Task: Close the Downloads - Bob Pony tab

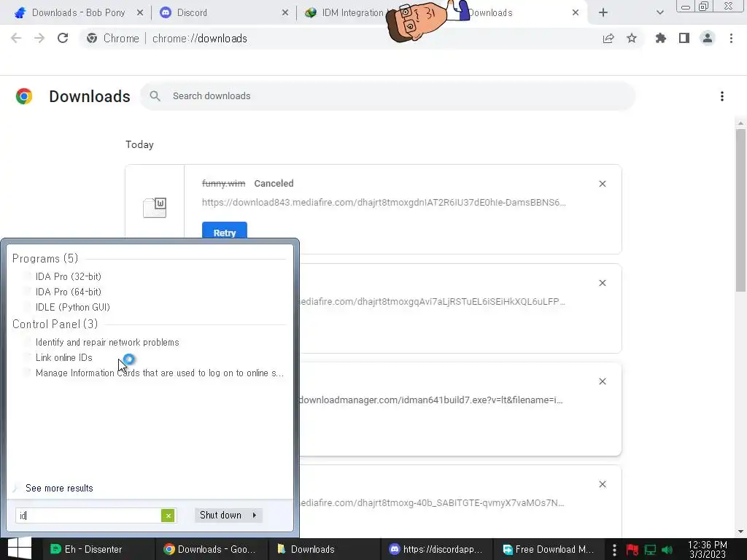Action: 140,13
